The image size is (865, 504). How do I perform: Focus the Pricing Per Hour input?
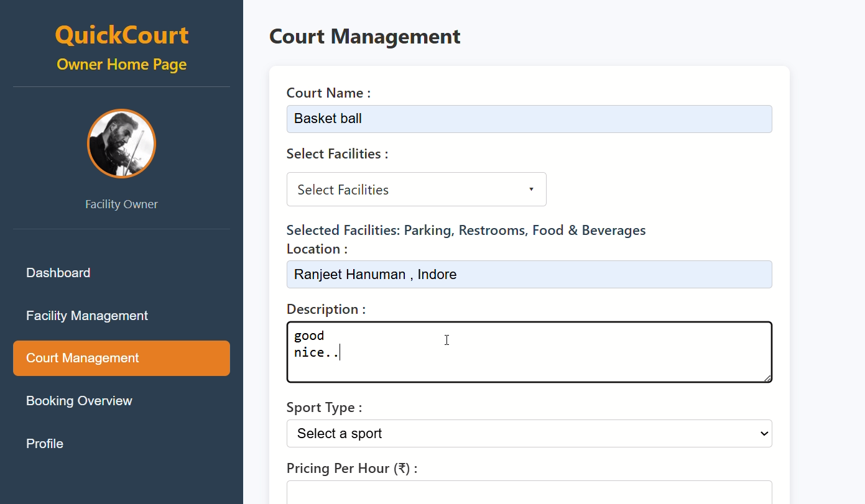(x=529, y=492)
